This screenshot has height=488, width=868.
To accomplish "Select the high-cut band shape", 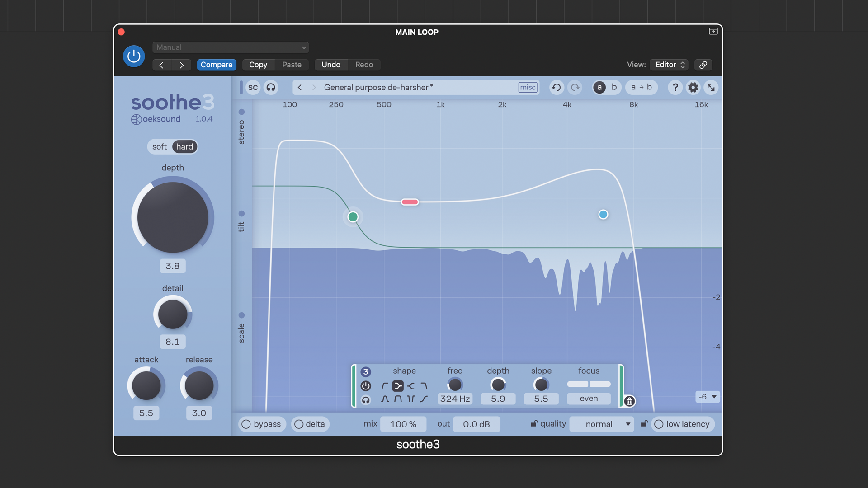I will click(424, 386).
